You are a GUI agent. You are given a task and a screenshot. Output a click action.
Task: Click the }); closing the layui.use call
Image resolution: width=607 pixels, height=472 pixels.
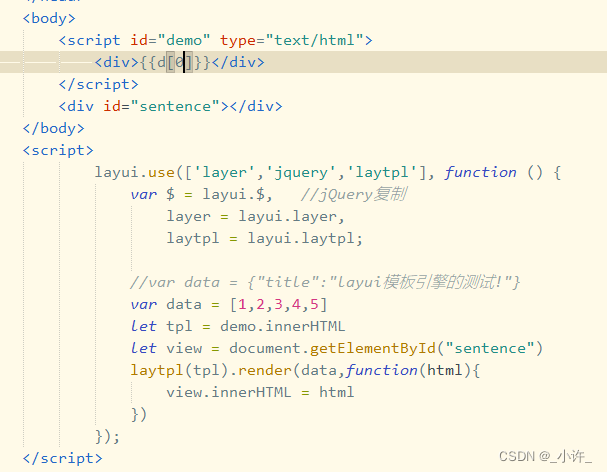107,437
